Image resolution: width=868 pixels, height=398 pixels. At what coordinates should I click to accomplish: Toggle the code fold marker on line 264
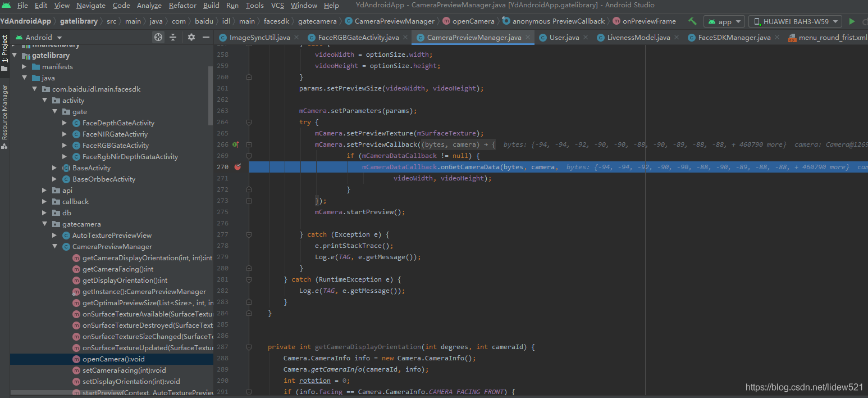(249, 122)
